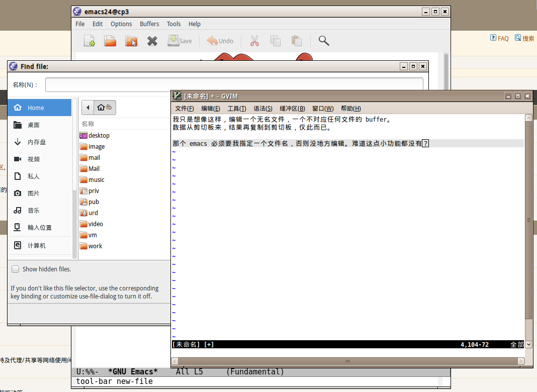
Task: Select the desktop folder in file list
Action: (95, 136)
